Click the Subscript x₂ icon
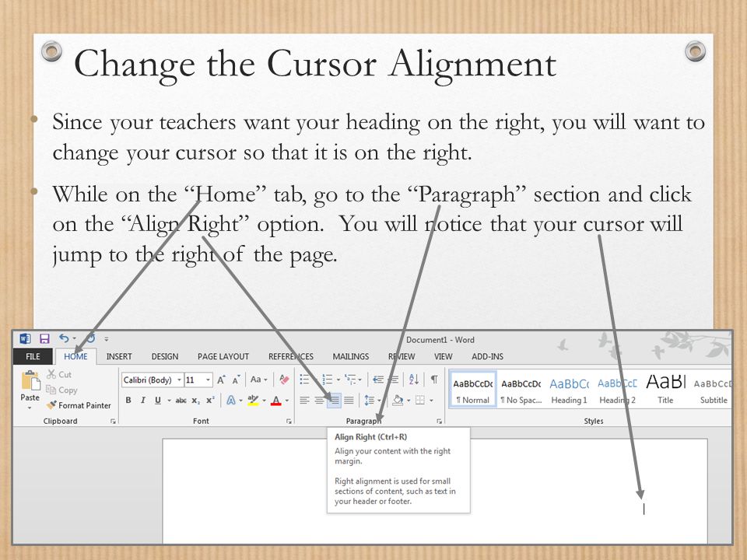 [196, 401]
